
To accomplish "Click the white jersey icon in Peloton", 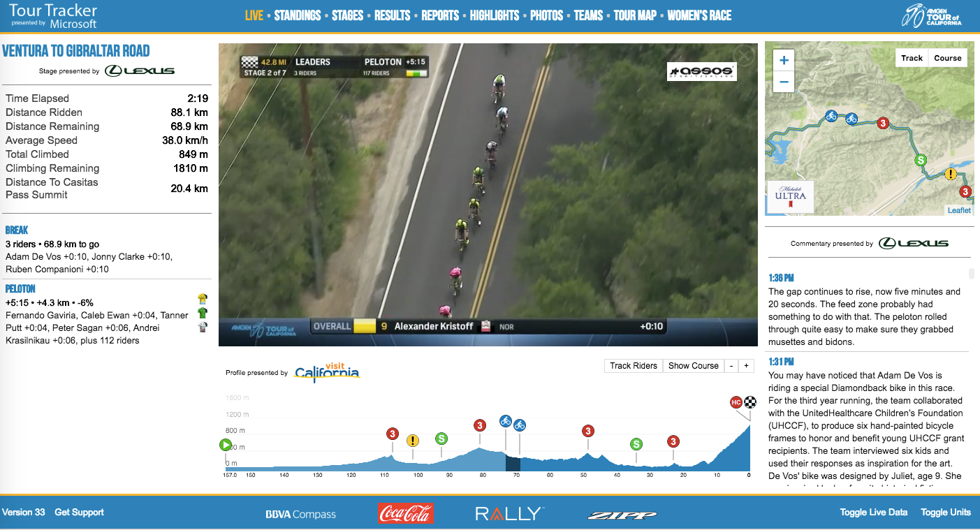I will pyautogui.click(x=203, y=326).
